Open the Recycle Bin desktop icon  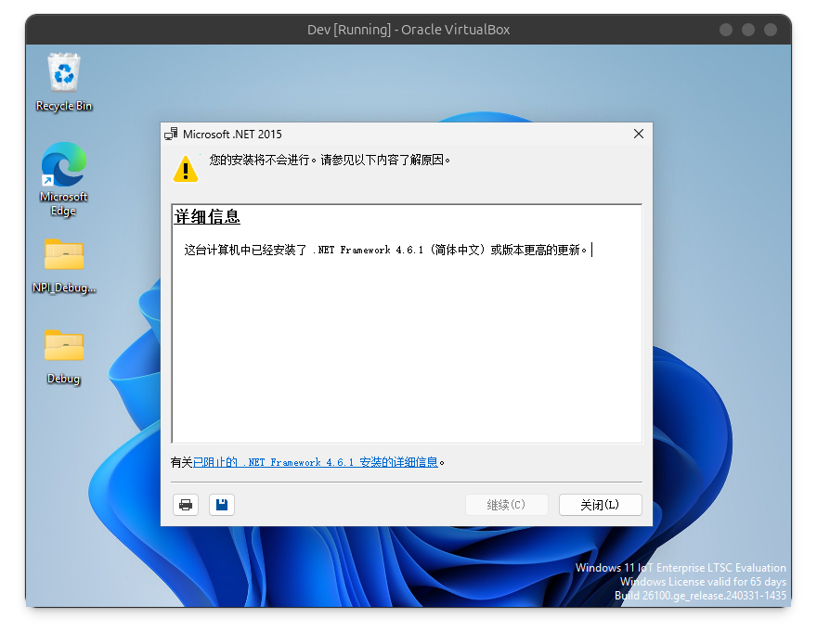(x=64, y=83)
